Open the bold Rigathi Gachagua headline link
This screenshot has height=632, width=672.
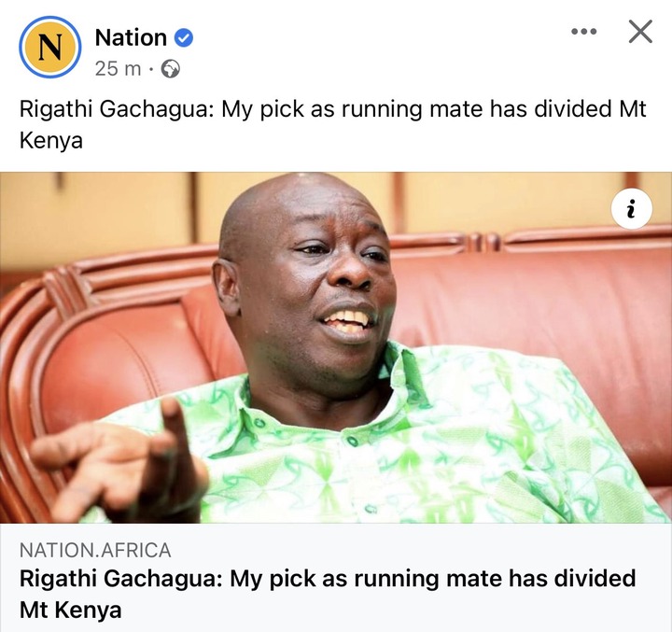[328, 594]
